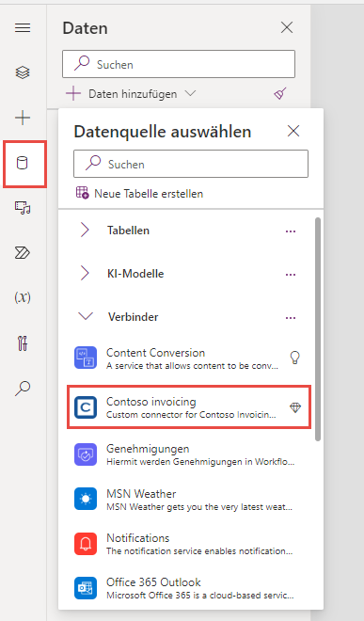Image resolution: width=364 pixels, height=621 pixels.
Task: Open the Advanced tools icon in sidebar
Action: (23, 343)
